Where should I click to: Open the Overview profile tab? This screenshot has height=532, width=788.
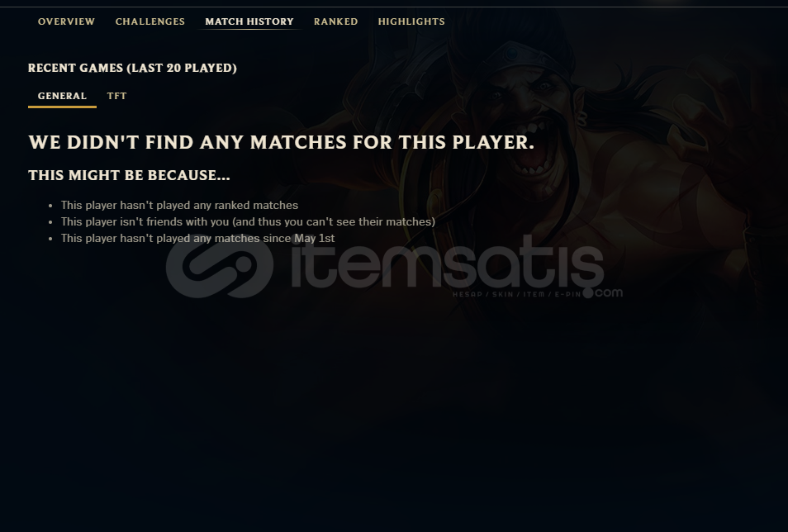point(66,21)
